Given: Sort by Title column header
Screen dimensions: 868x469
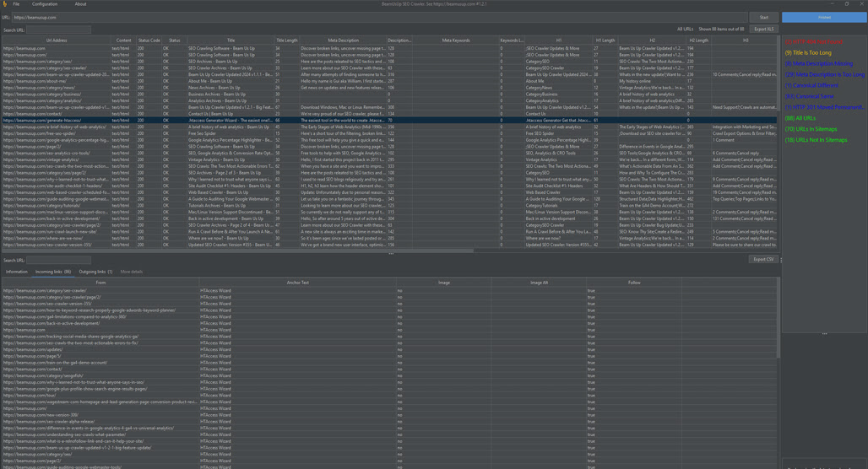Looking at the screenshot, I should (x=231, y=40).
